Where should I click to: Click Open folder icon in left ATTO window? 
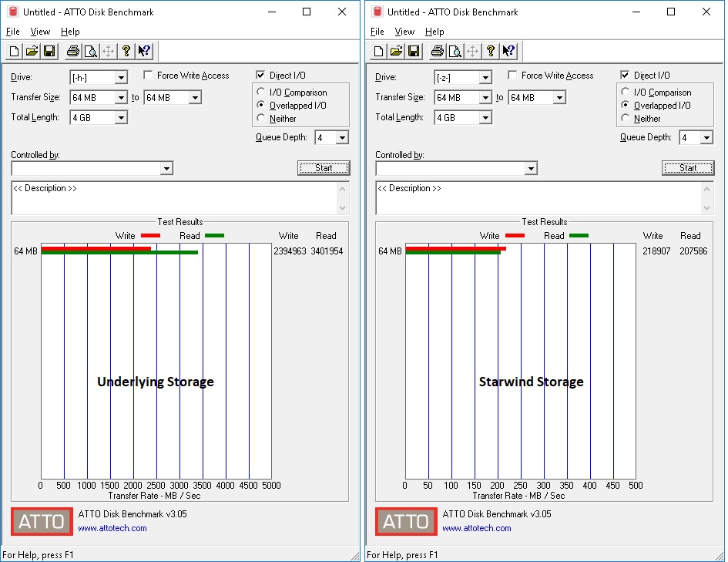coord(32,51)
